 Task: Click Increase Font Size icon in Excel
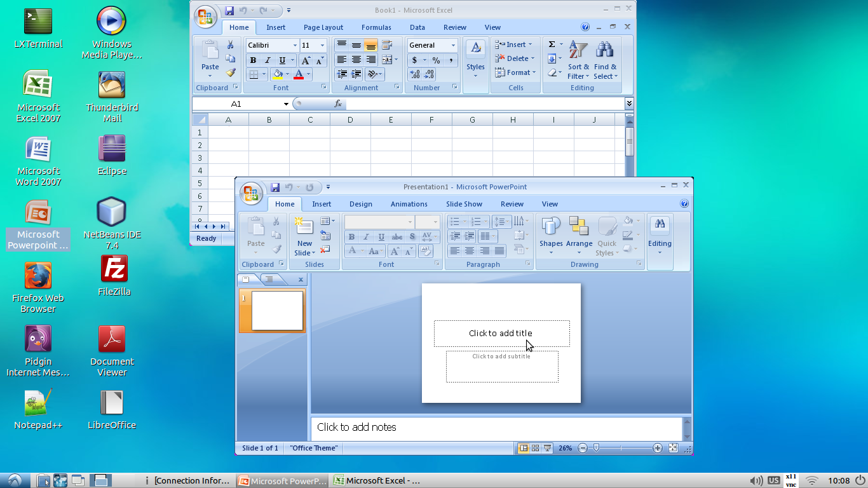coord(306,60)
